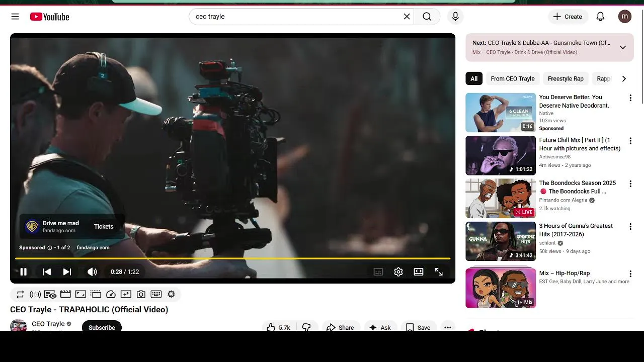Viewport: 644px width, 362px height.
Task: Click the search magnifier button
Action: point(427,17)
